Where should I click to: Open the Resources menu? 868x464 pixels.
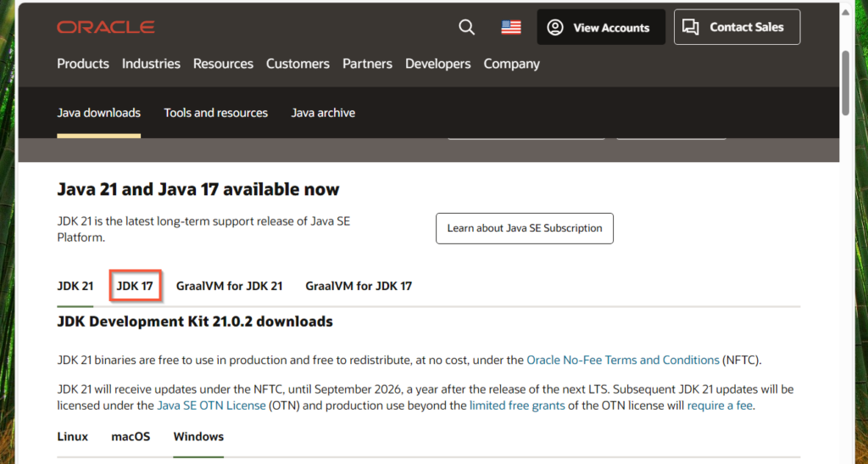click(x=223, y=64)
